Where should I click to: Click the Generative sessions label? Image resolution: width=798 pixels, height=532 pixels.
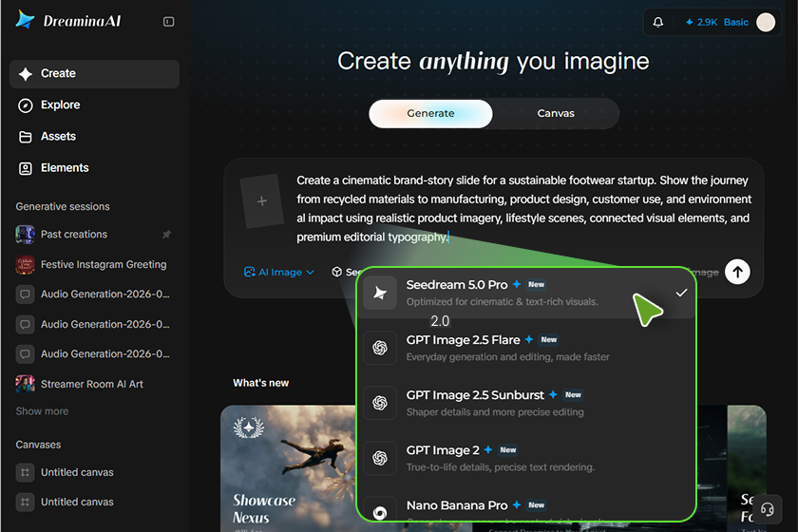(63, 207)
